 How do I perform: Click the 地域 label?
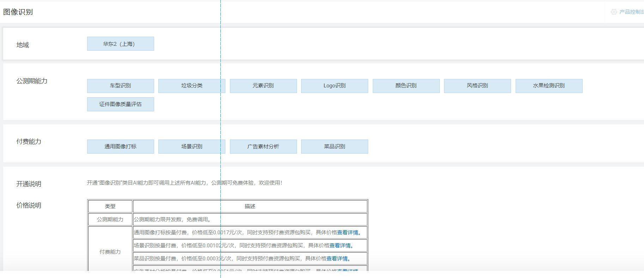click(23, 45)
